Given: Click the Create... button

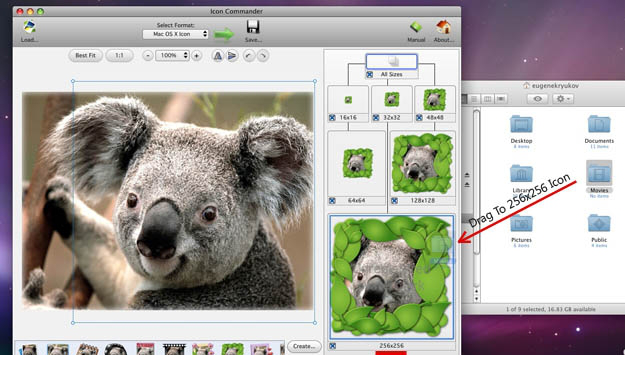Looking at the screenshot, I should (304, 346).
